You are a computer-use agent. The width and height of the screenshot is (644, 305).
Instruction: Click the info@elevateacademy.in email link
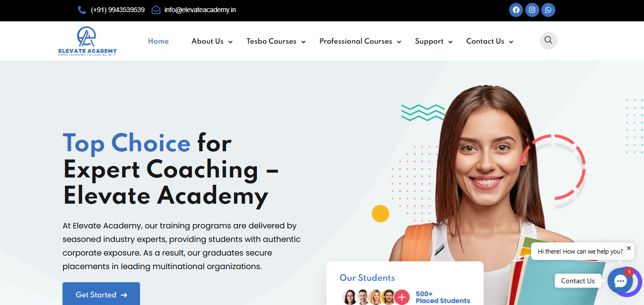(x=200, y=10)
